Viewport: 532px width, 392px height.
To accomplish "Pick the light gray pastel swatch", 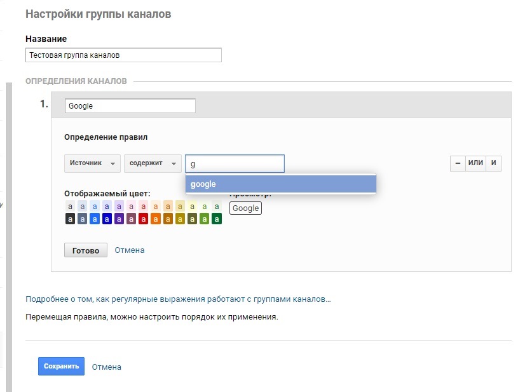I will (x=70, y=206).
